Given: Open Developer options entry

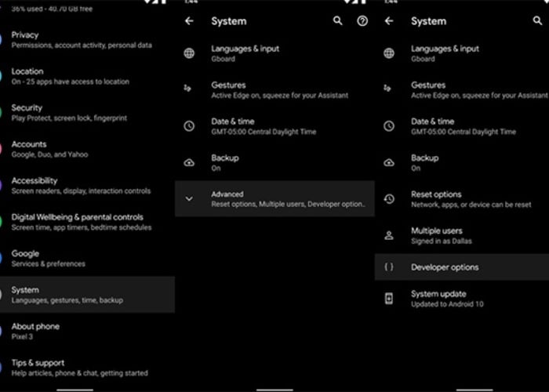Looking at the screenshot, I should click(462, 267).
